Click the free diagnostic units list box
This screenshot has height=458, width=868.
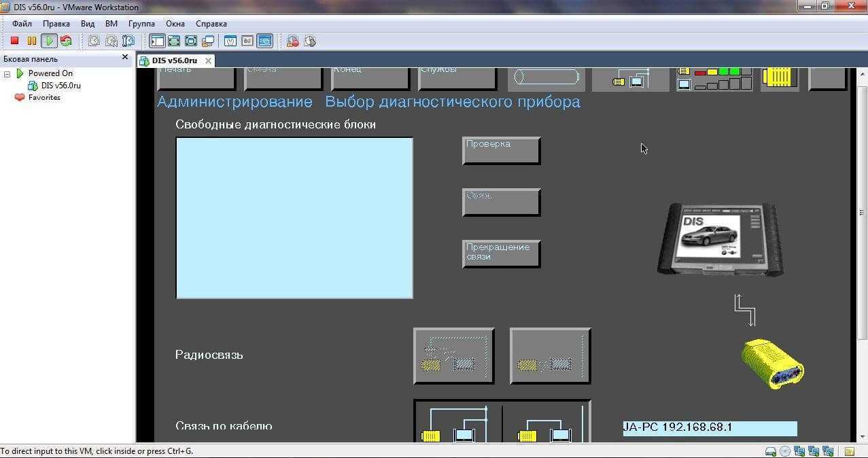294,217
